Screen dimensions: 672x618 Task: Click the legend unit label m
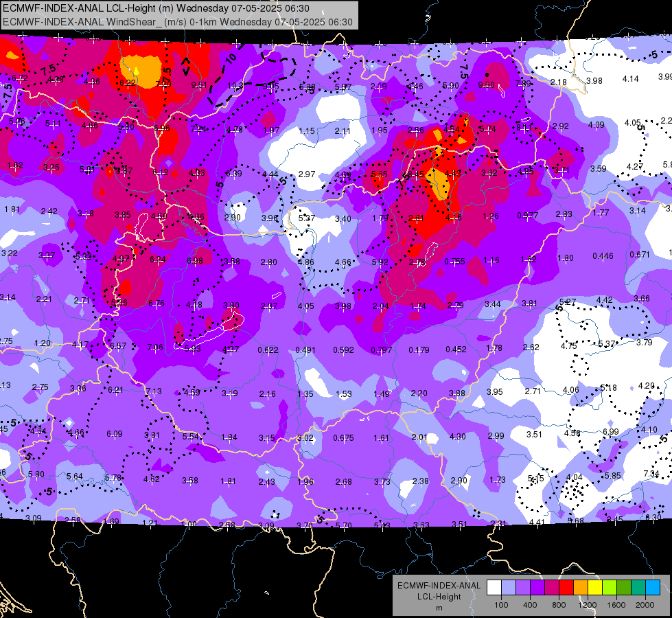[x=439, y=608]
